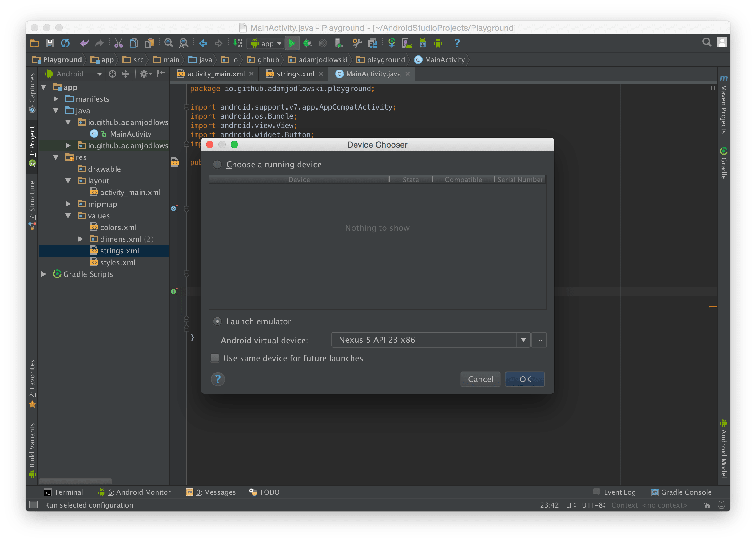The height and width of the screenshot is (542, 756).
Task: Expand the manifests folder
Action: pos(56,99)
